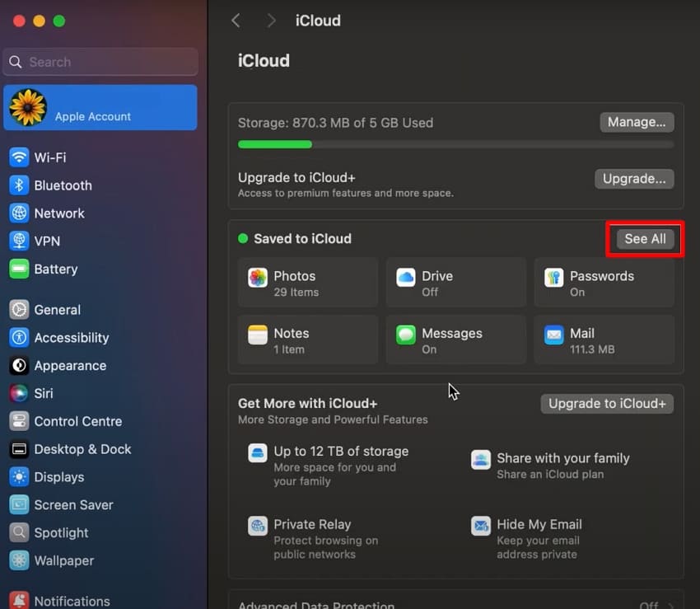
Task: Go back with the left chevron
Action: click(236, 21)
